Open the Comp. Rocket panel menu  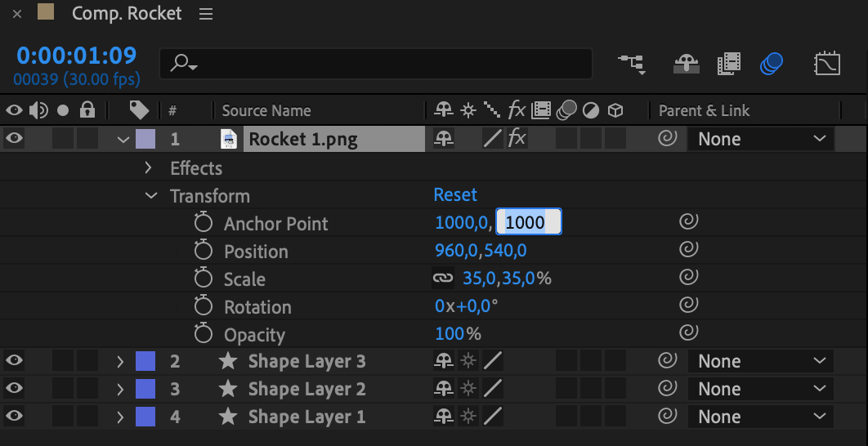206,14
